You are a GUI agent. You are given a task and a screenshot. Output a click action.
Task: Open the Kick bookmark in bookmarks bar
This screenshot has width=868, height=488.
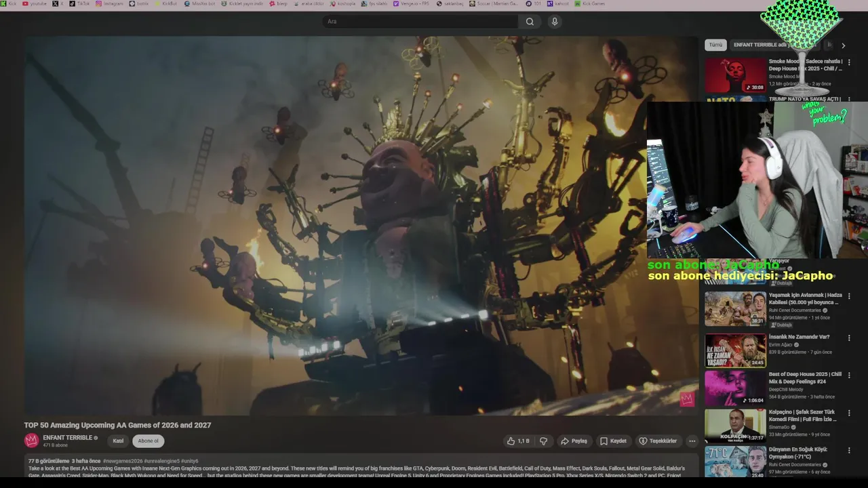9,3
